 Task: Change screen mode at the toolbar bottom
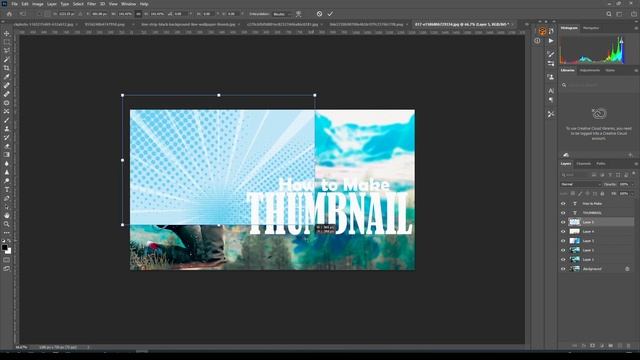click(7, 269)
